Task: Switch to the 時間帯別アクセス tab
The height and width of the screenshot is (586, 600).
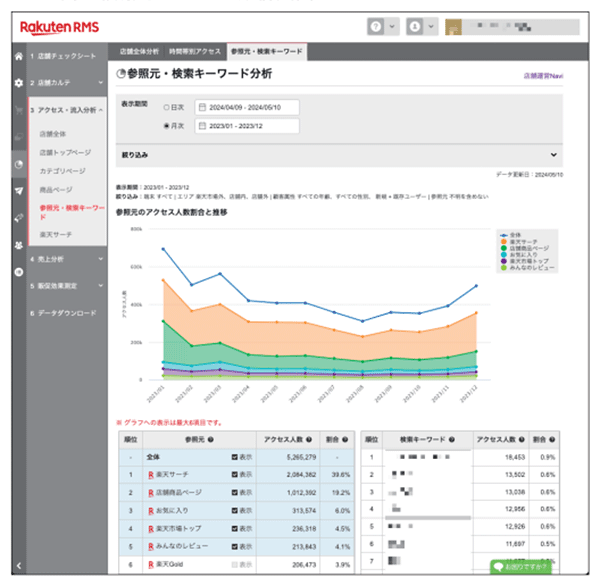Action: pos(195,52)
